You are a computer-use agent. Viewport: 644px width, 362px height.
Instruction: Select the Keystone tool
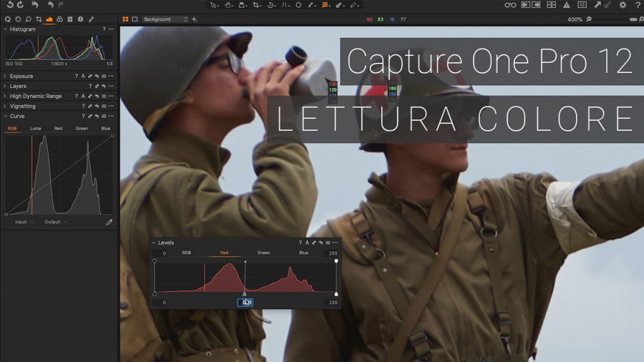click(285, 5)
